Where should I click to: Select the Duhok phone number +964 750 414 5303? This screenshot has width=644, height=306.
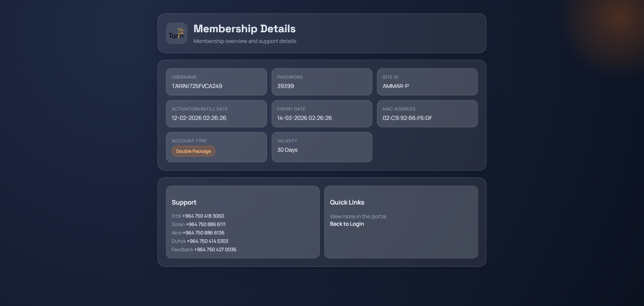[207, 241]
